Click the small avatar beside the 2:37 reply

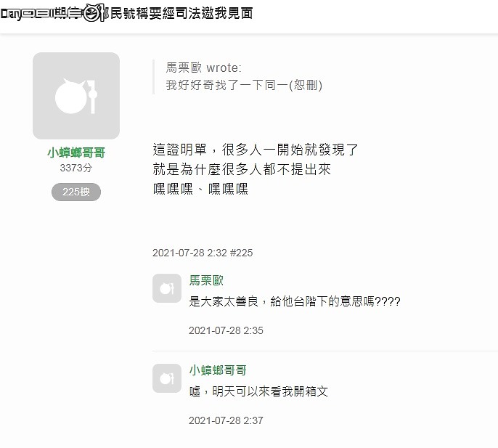(x=166, y=378)
